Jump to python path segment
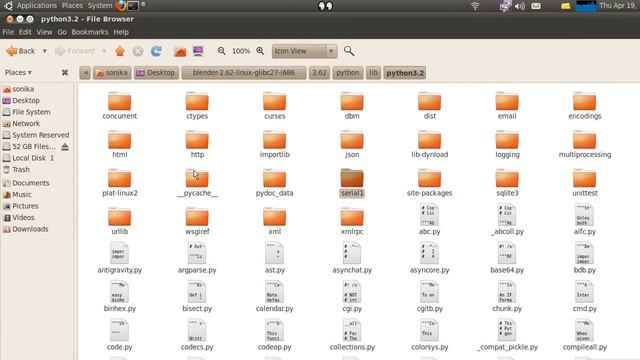This screenshot has height=360, width=640. pyautogui.click(x=348, y=73)
